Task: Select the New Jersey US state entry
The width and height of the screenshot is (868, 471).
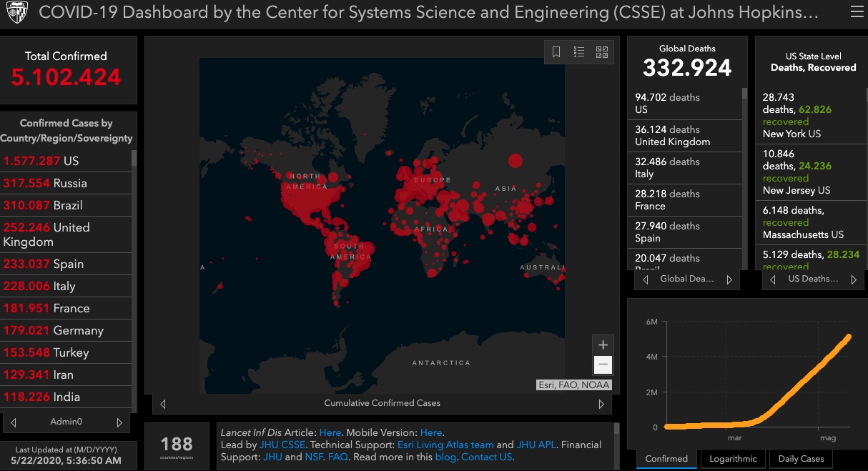Action: pyautogui.click(x=811, y=172)
